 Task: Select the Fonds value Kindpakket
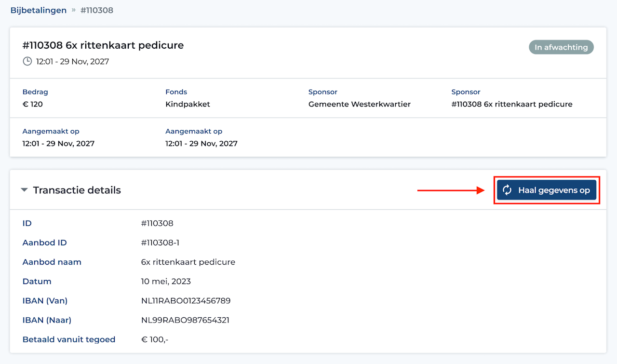tap(188, 104)
